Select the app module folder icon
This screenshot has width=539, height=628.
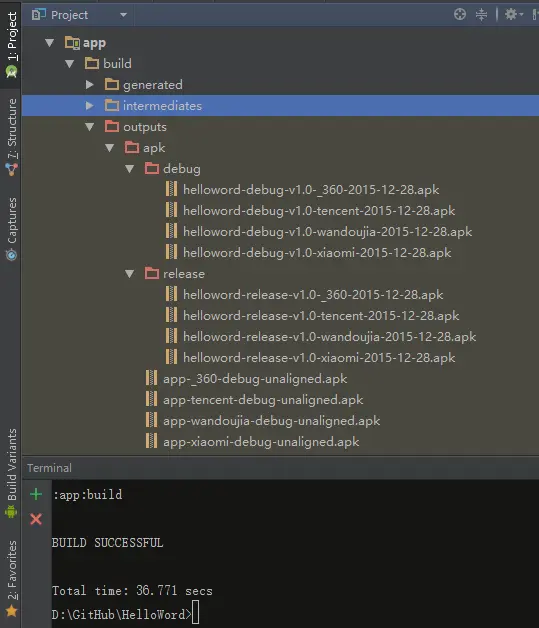point(72,42)
